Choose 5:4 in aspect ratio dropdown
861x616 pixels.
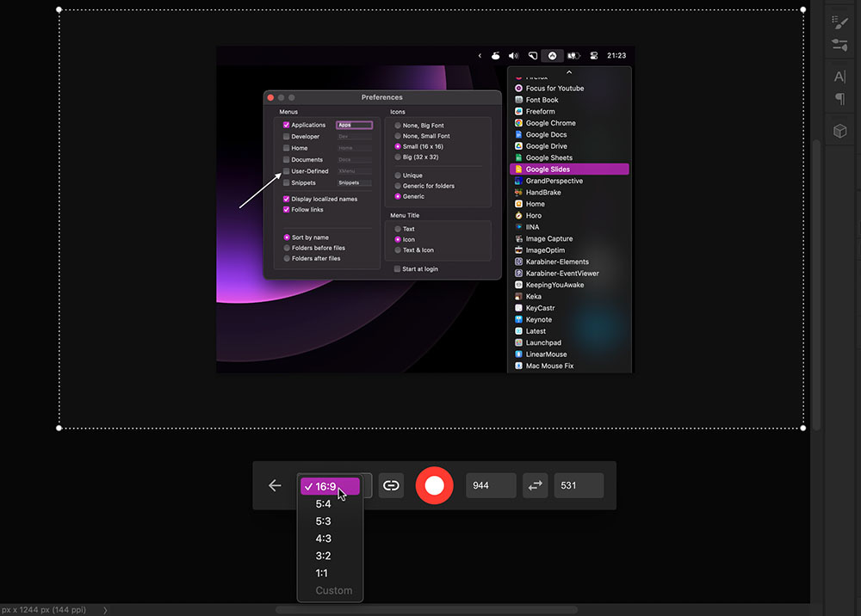(330, 503)
